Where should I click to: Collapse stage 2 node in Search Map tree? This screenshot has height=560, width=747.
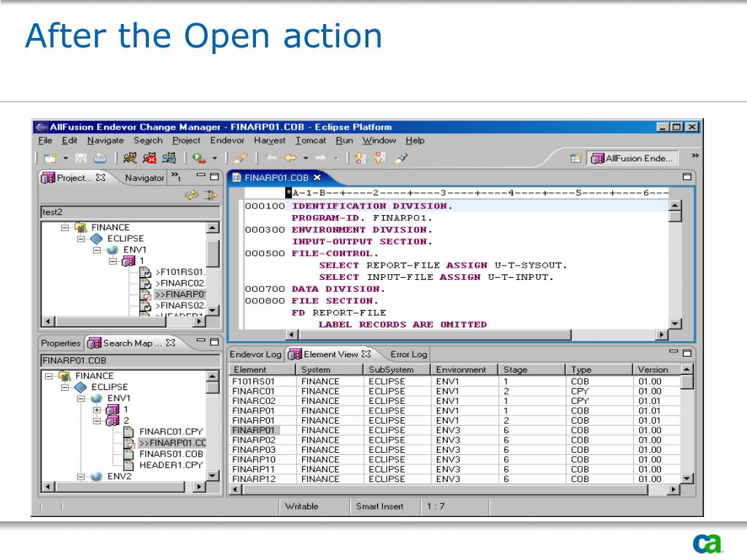pos(97,421)
